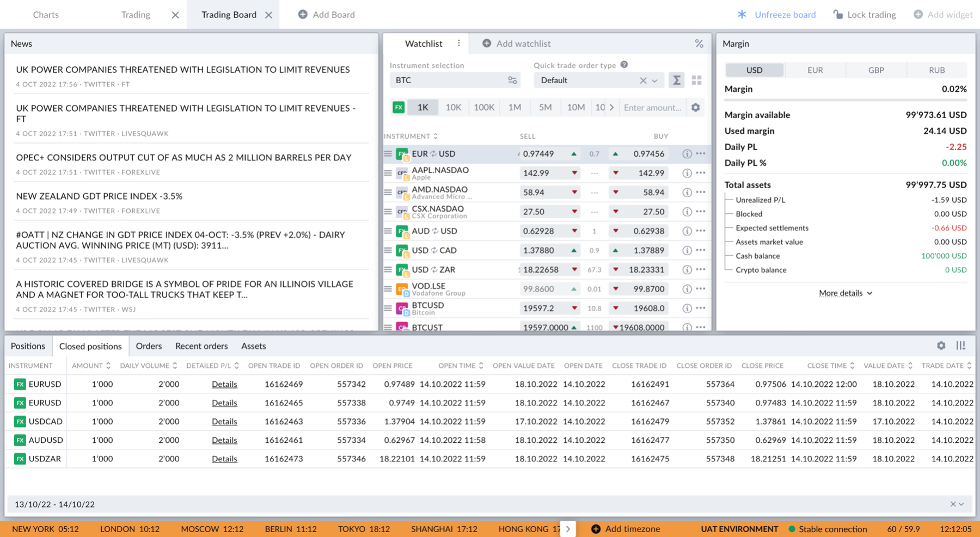The height and width of the screenshot is (537, 980).
Task: Open closed positions table settings gear
Action: [x=941, y=345]
